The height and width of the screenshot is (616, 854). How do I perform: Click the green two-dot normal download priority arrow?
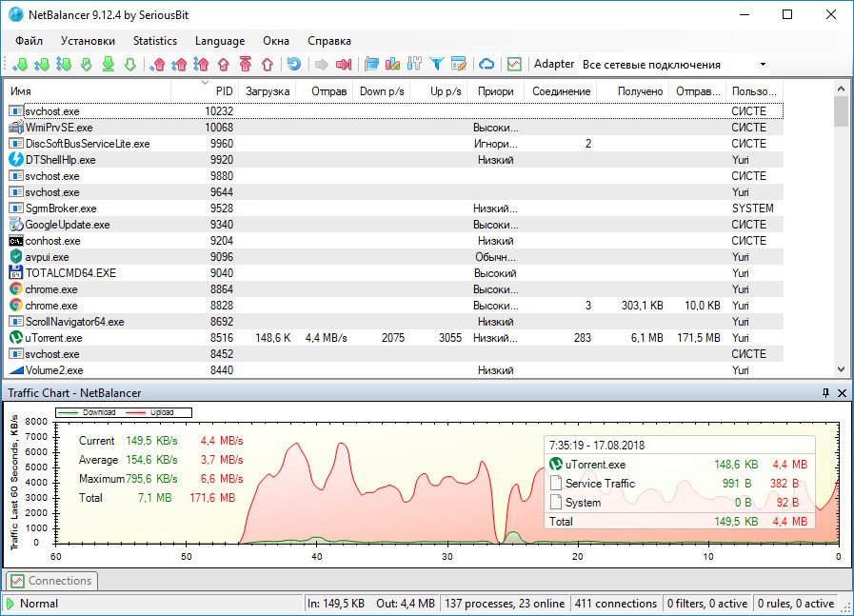[x=42, y=65]
